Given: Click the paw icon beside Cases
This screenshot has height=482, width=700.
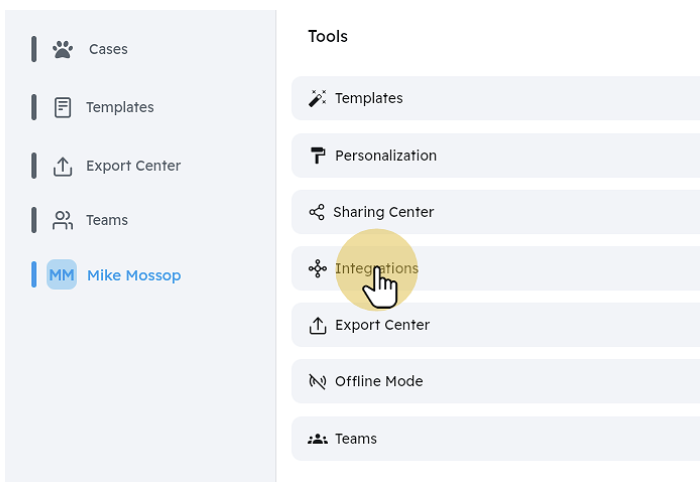Looking at the screenshot, I should 62,49.
